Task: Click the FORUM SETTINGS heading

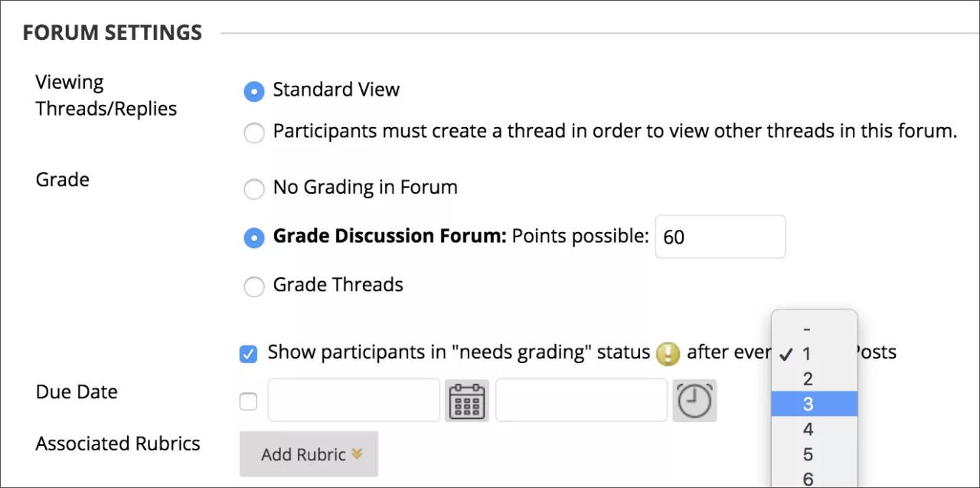Action: [x=112, y=32]
